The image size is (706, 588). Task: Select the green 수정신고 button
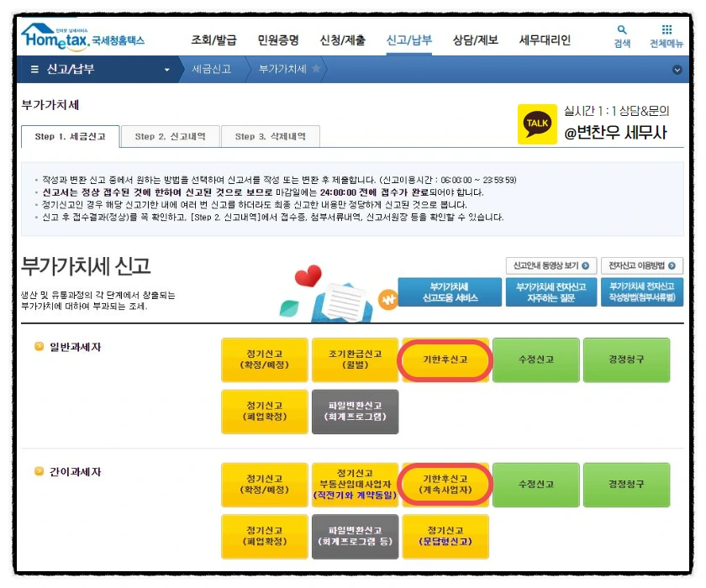click(x=536, y=360)
